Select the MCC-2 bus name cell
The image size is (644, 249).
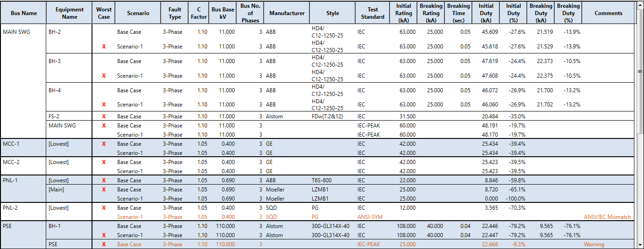click(24, 166)
